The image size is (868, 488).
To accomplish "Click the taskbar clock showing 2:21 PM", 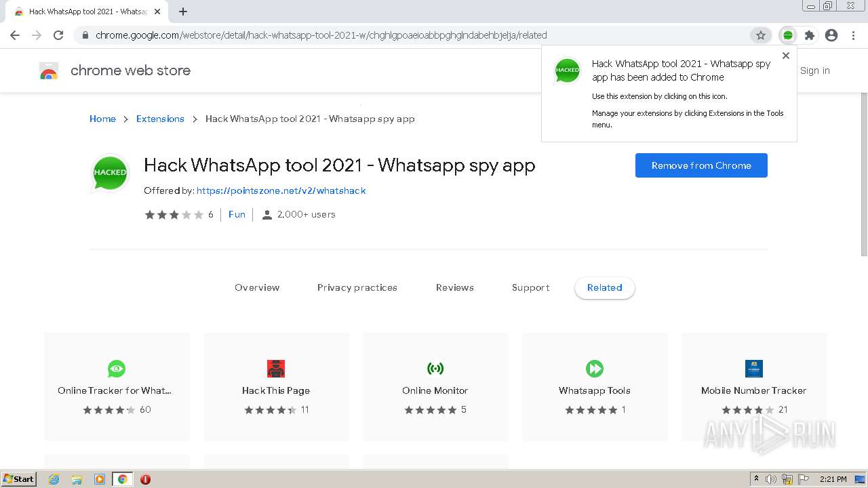I will pos(833,479).
